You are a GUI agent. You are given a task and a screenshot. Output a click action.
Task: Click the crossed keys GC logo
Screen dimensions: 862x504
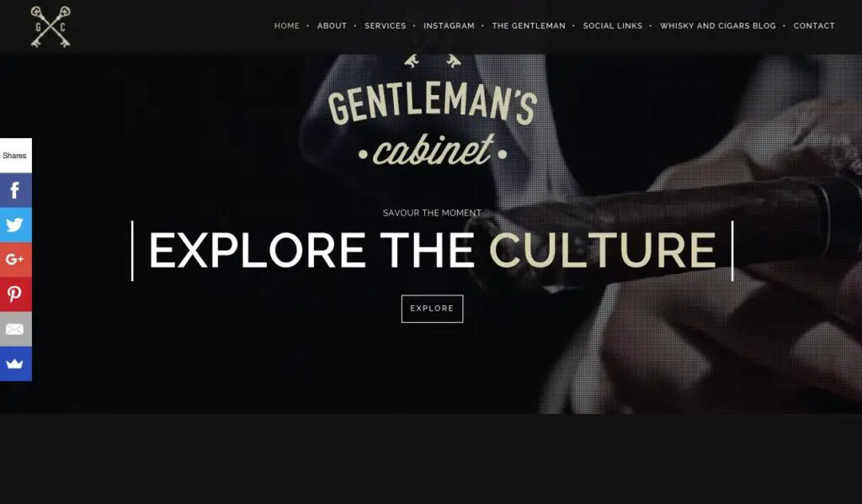pos(51,27)
